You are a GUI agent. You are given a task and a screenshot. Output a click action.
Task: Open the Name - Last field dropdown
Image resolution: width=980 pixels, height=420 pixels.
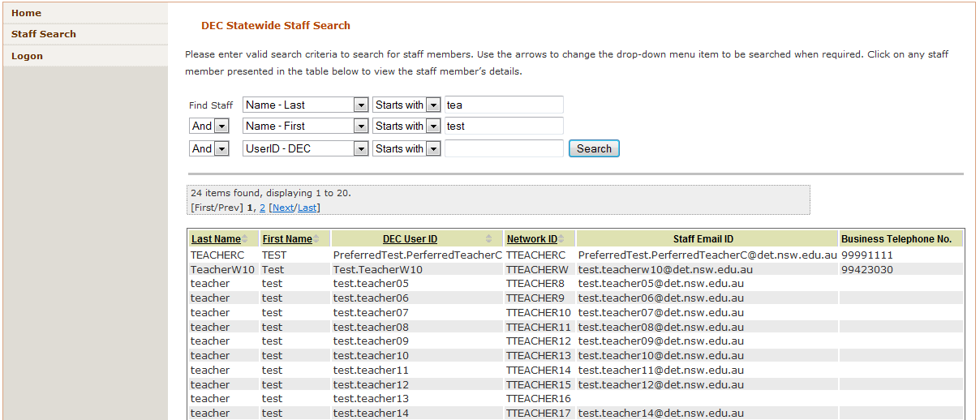(306, 105)
